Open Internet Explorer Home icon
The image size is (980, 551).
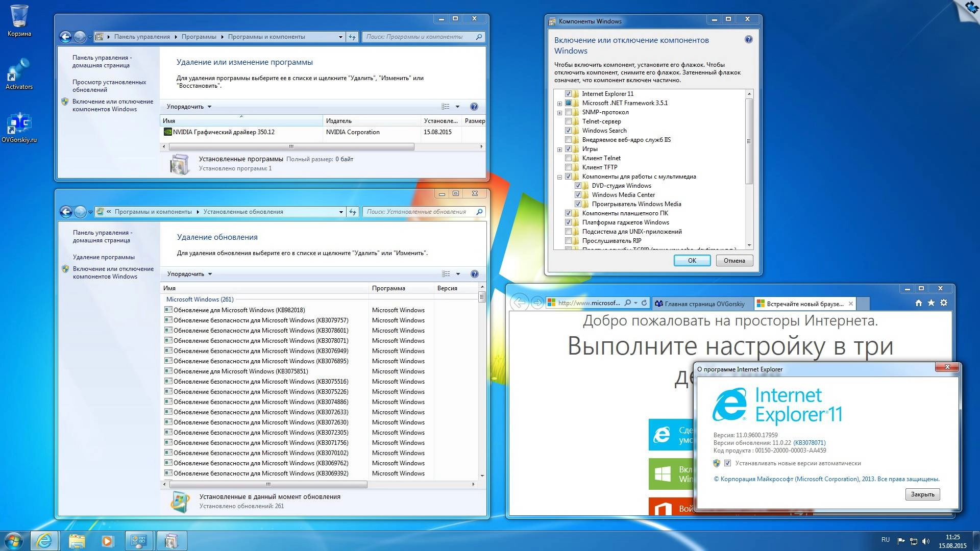(x=919, y=303)
